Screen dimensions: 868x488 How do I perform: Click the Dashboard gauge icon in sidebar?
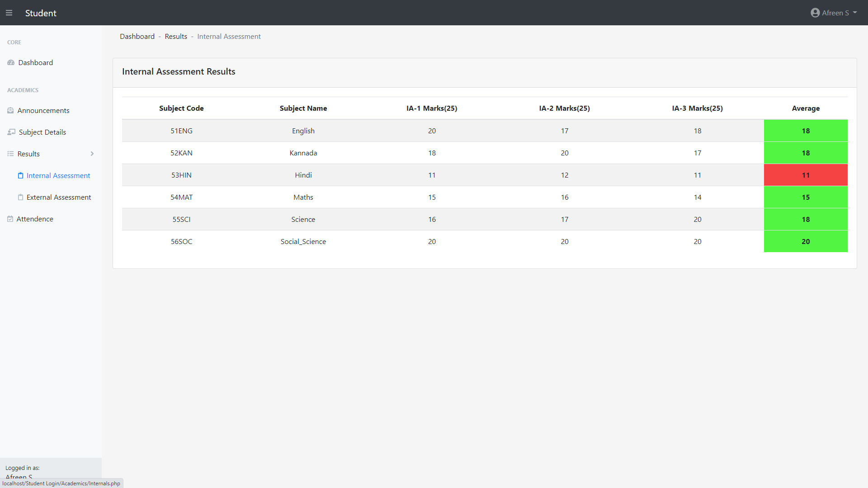(11, 63)
